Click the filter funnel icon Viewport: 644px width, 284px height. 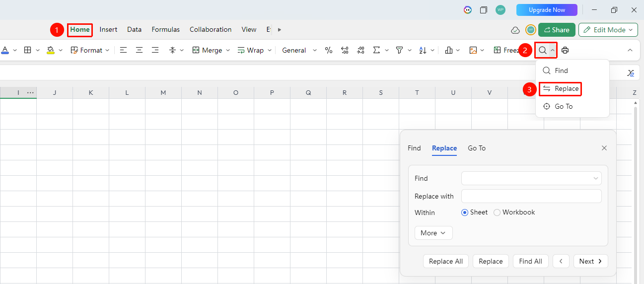pos(399,50)
